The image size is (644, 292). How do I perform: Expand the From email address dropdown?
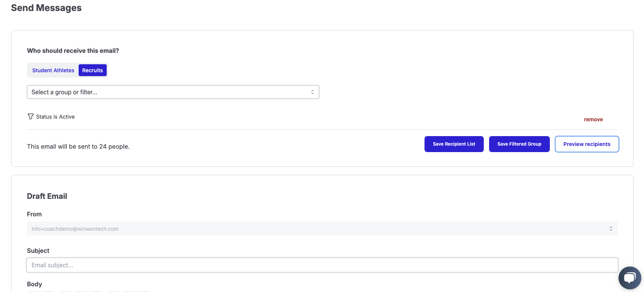(322, 229)
